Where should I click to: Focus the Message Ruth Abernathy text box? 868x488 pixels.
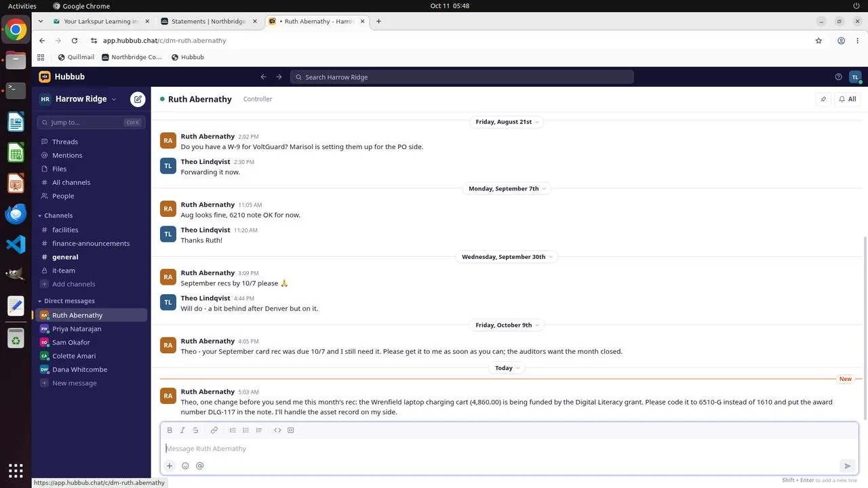509,449
